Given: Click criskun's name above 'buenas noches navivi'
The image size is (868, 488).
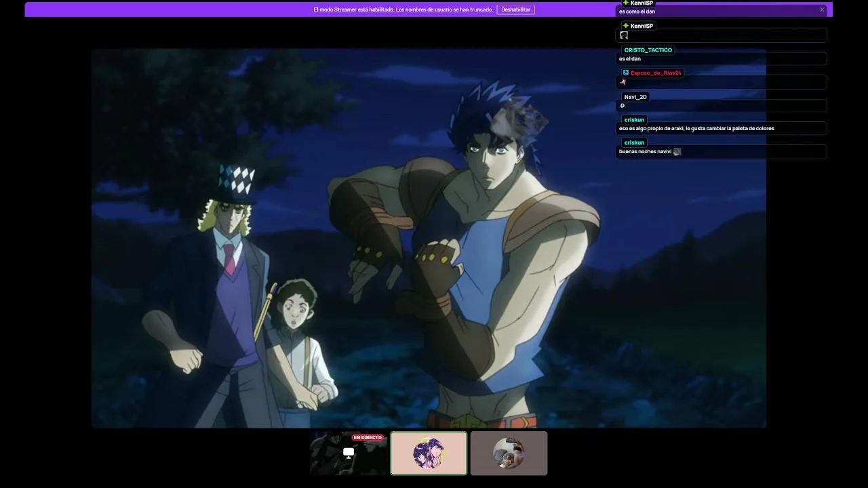Looking at the screenshot, I should (x=634, y=143).
